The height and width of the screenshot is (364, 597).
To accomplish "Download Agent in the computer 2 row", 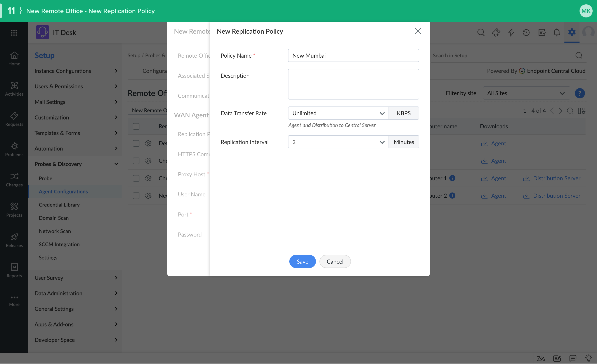I will pos(493,196).
